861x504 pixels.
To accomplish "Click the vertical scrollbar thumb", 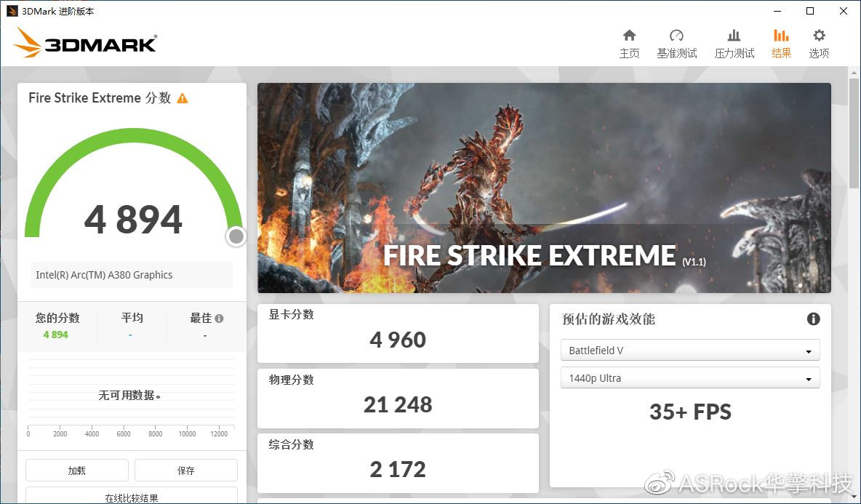I will 854,133.
